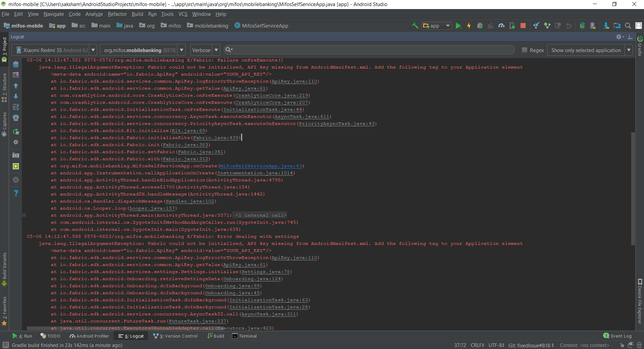This screenshot has height=349, width=644.
Task: Launch the debugger with the bug icon
Action: coord(480,26)
